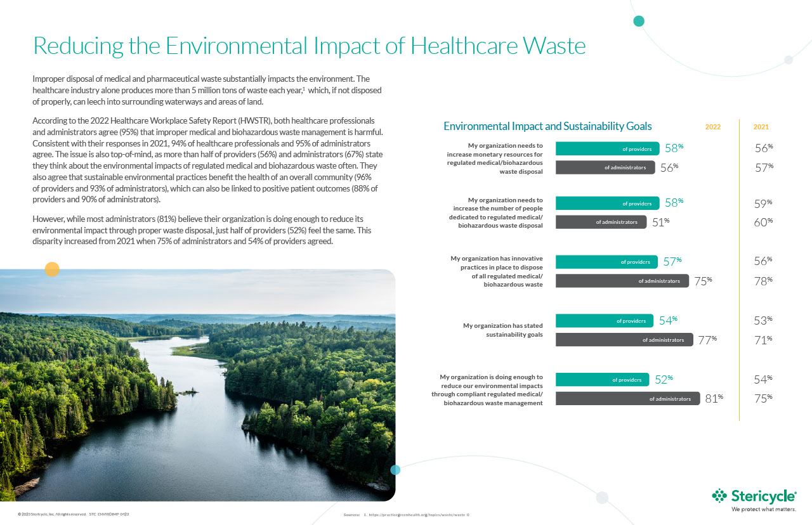Click the label about increasing number of people
812x525 pixels.
pyautogui.click(x=497, y=212)
